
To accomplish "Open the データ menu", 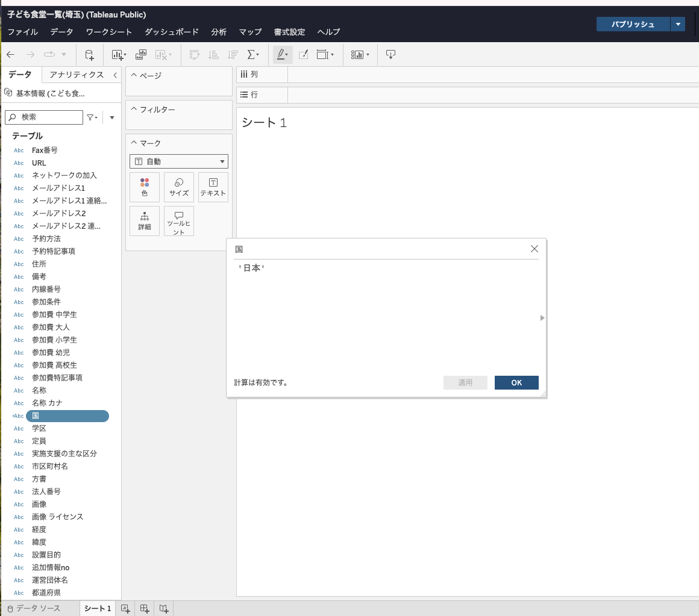I will (61, 32).
